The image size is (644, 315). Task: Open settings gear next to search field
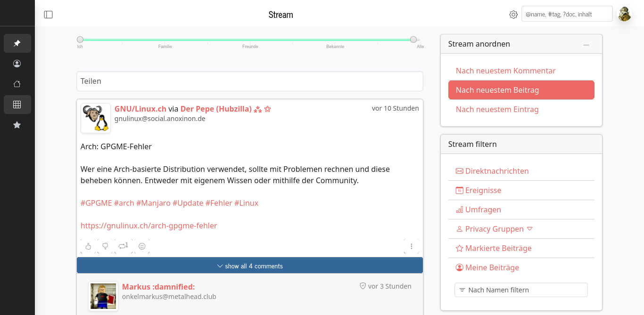tap(513, 15)
